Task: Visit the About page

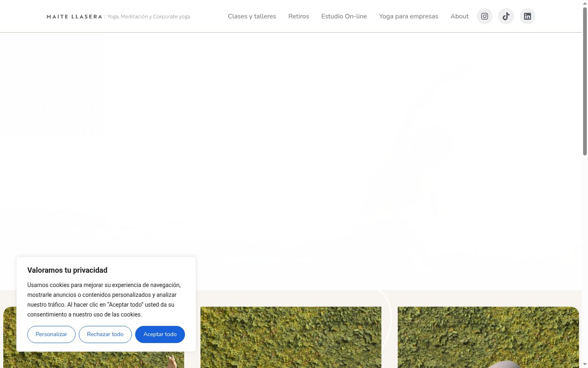Action: 460,16
